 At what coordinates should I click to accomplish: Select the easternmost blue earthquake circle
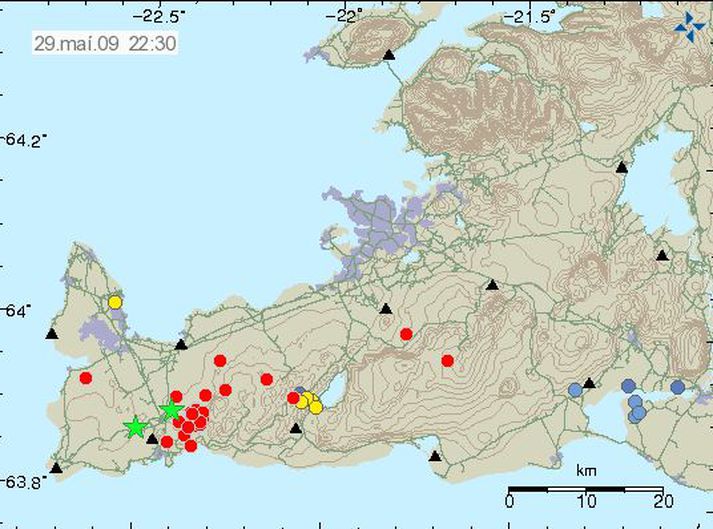(x=677, y=387)
